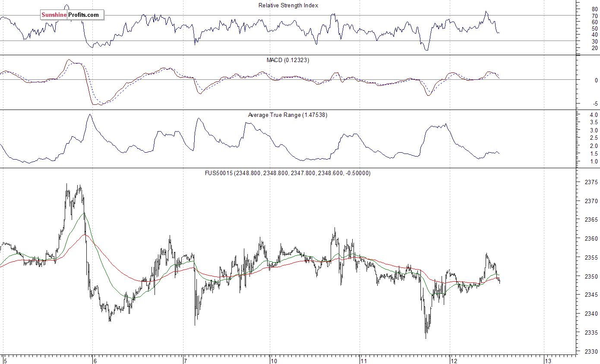Select the RSI axis value 30

click(x=595, y=41)
